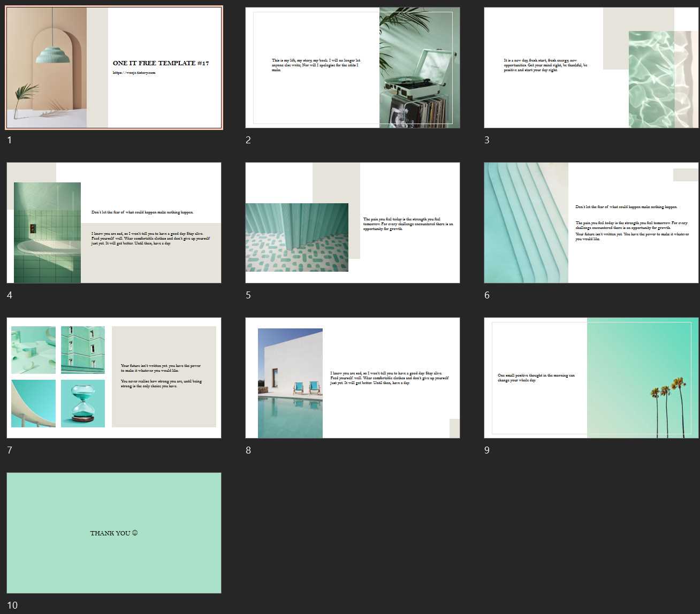Click slide number label 3
This screenshot has width=700, height=614.
486,140
